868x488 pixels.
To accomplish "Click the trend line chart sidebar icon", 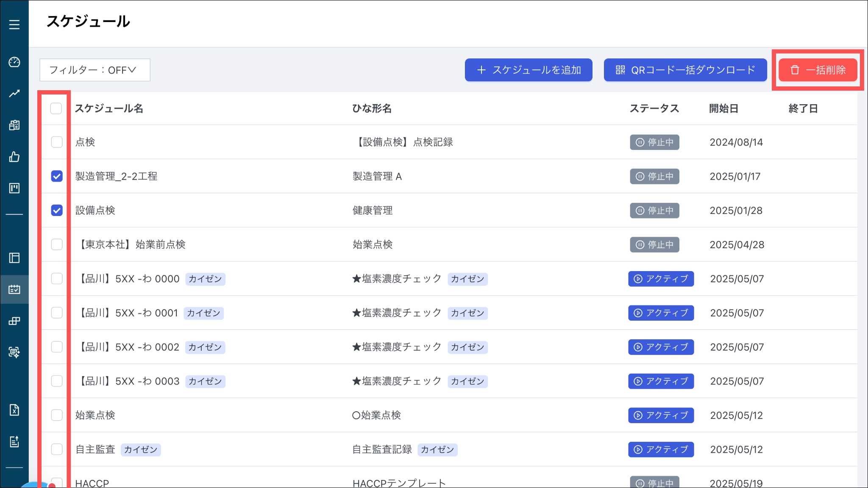I will click(x=14, y=94).
